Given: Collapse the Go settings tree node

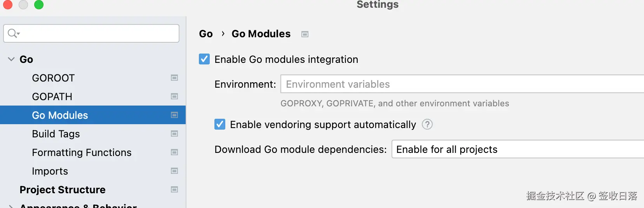Looking at the screenshot, I should coord(11,59).
